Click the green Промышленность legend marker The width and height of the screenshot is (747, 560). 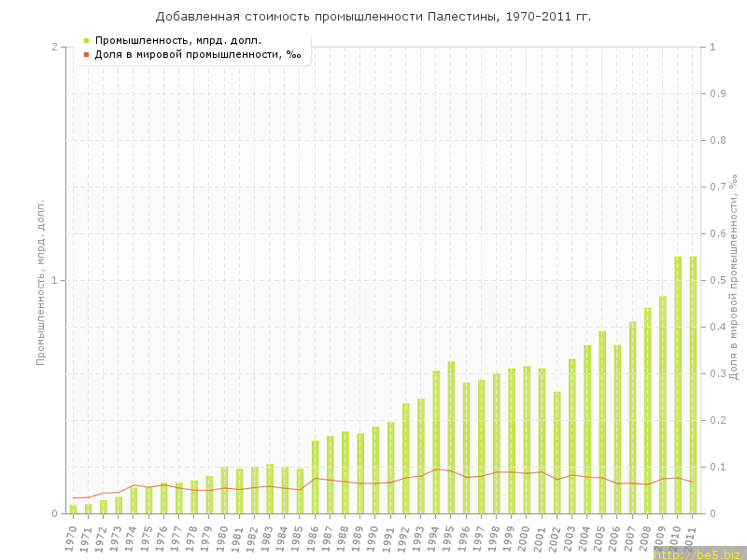pyautogui.click(x=86, y=40)
